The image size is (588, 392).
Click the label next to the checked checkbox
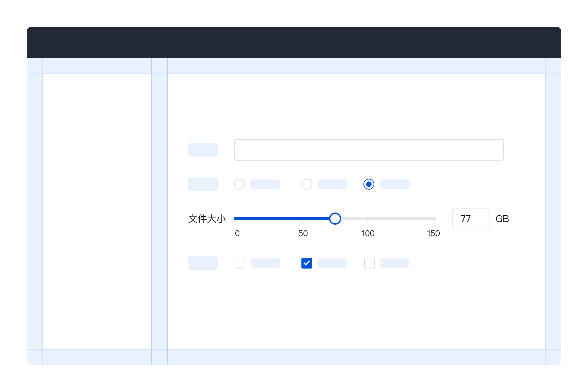(x=332, y=263)
